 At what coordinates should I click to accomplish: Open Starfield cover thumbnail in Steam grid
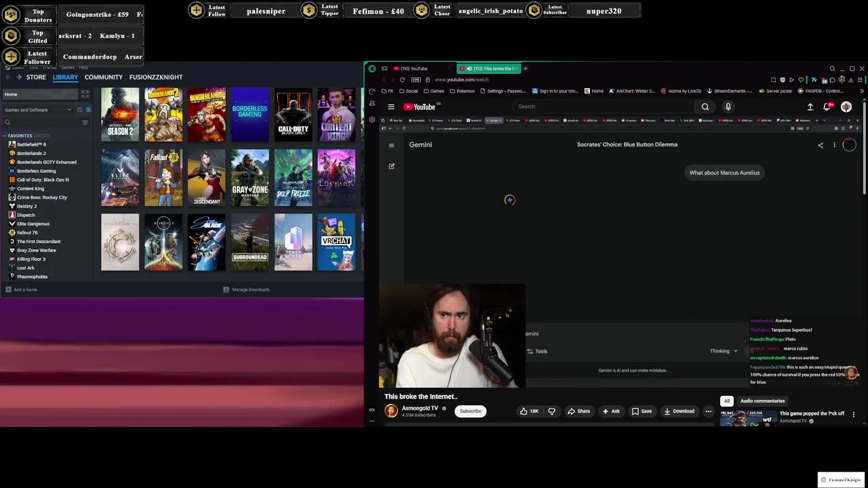(163, 242)
